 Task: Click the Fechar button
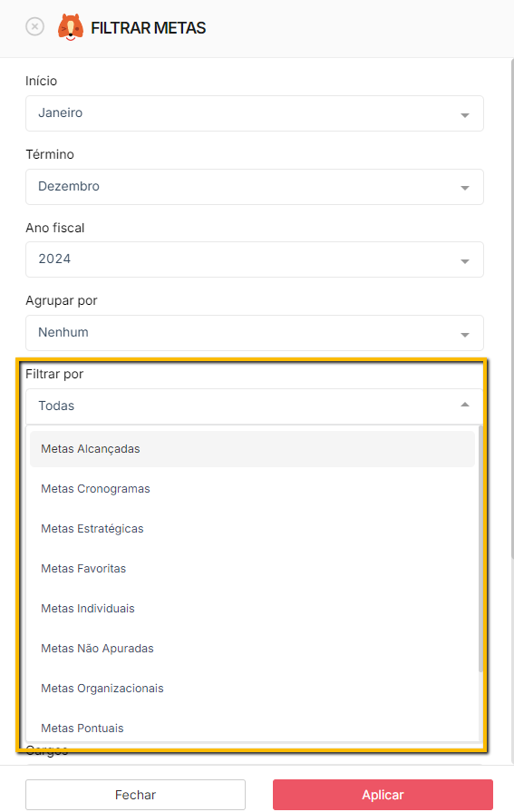[x=135, y=795]
